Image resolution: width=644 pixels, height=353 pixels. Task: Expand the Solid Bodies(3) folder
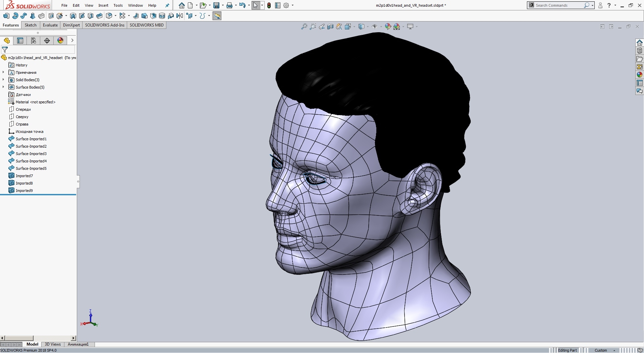click(x=3, y=80)
